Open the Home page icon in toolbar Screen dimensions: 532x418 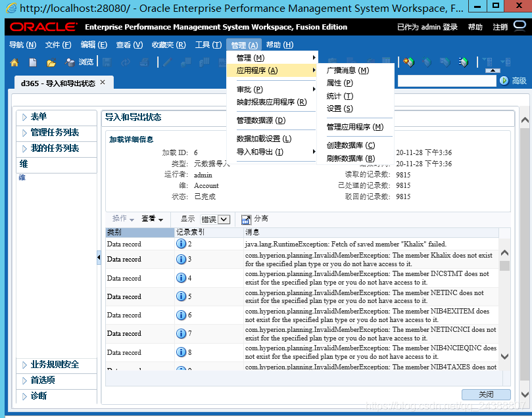tap(14, 62)
